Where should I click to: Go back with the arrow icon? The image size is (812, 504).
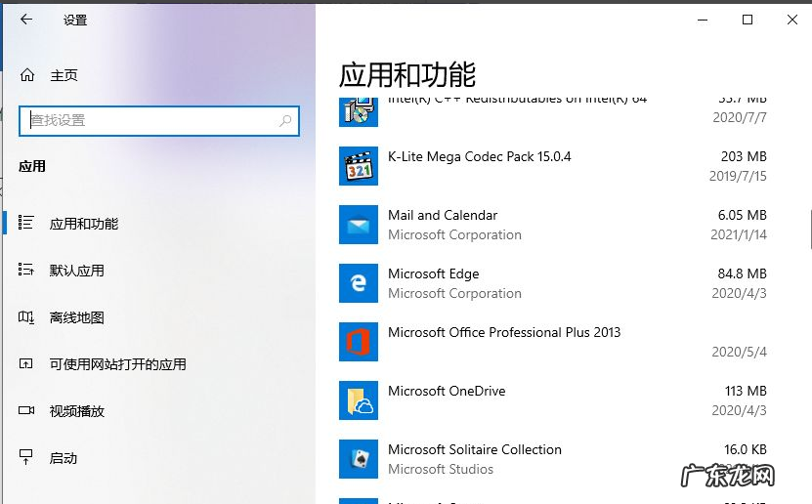click(x=26, y=20)
